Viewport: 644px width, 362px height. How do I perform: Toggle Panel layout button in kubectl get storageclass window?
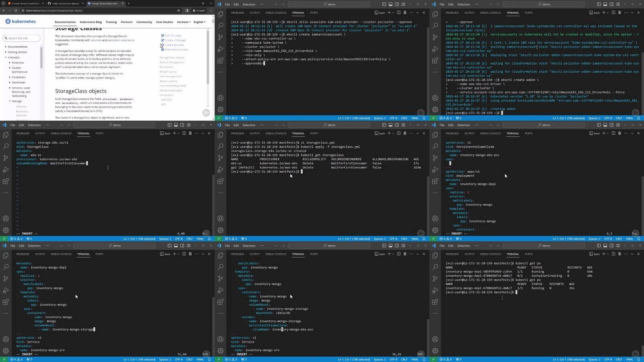pos(390,125)
